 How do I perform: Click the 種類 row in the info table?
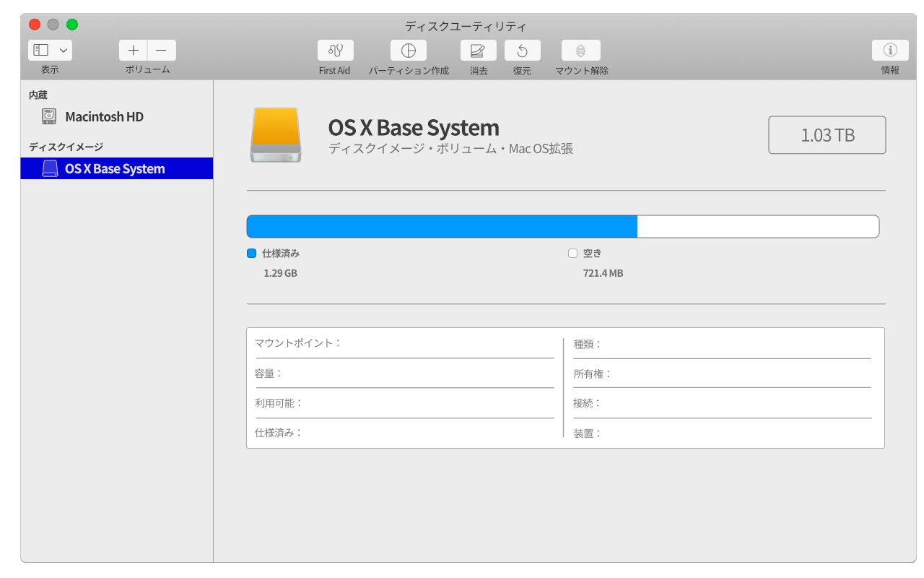722,345
